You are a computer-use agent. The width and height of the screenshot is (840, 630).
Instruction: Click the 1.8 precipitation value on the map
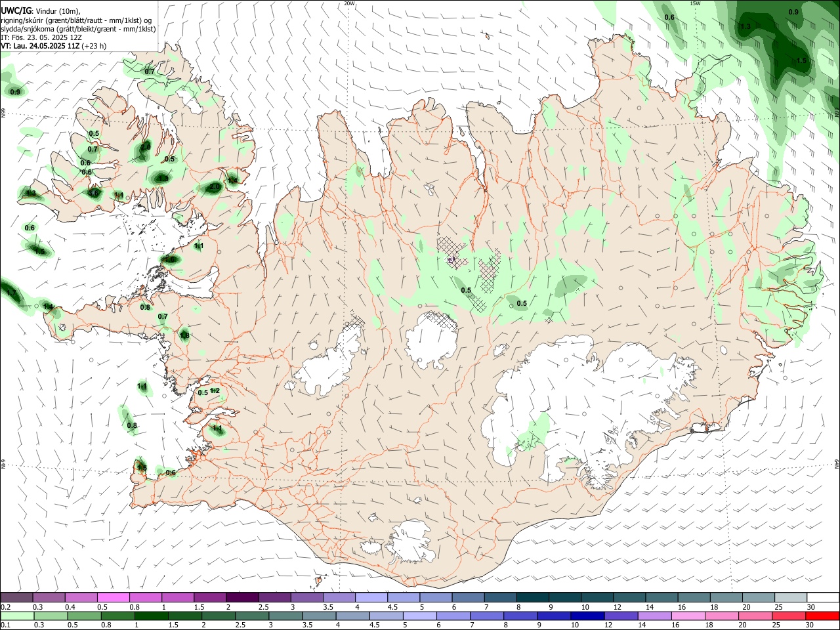(x=184, y=335)
